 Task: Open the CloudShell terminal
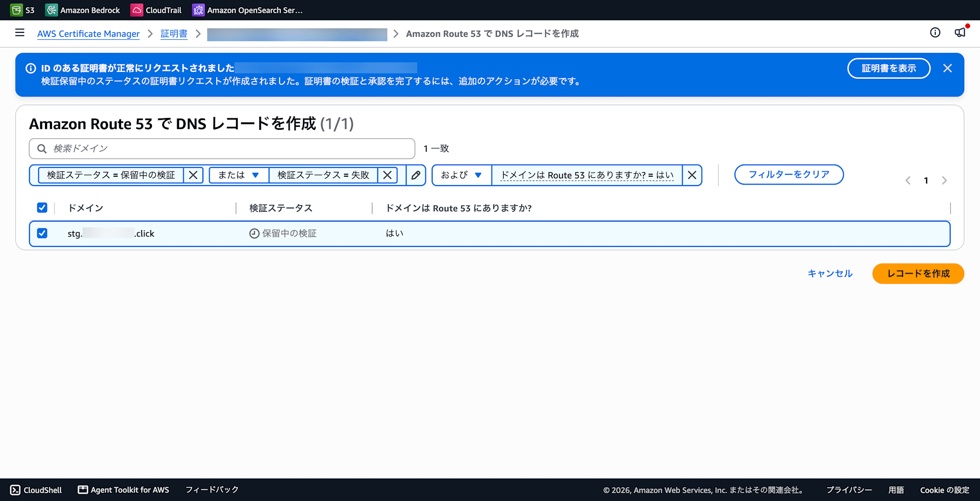[36, 490]
